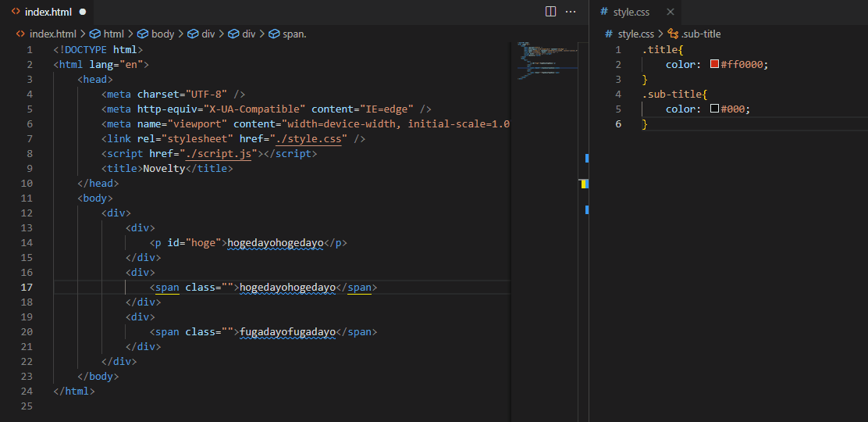Open the red #ff0000 color swatch
Image resolution: width=868 pixels, height=422 pixels.
tap(714, 65)
